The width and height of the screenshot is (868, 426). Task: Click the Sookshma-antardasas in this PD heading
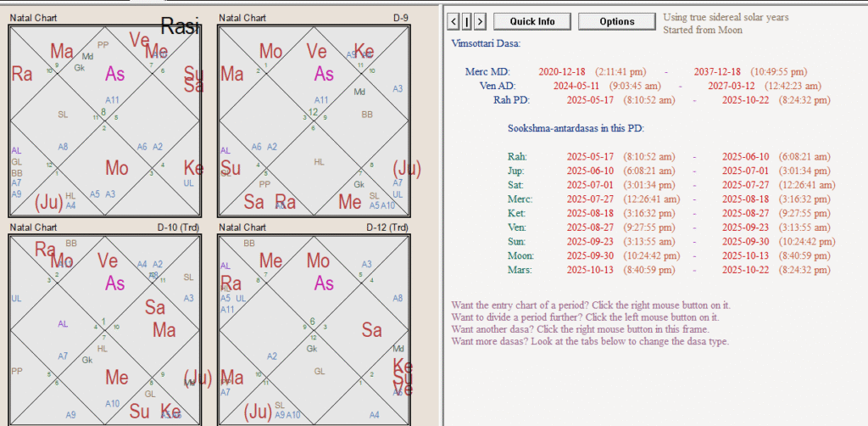pyautogui.click(x=576, y=128)
